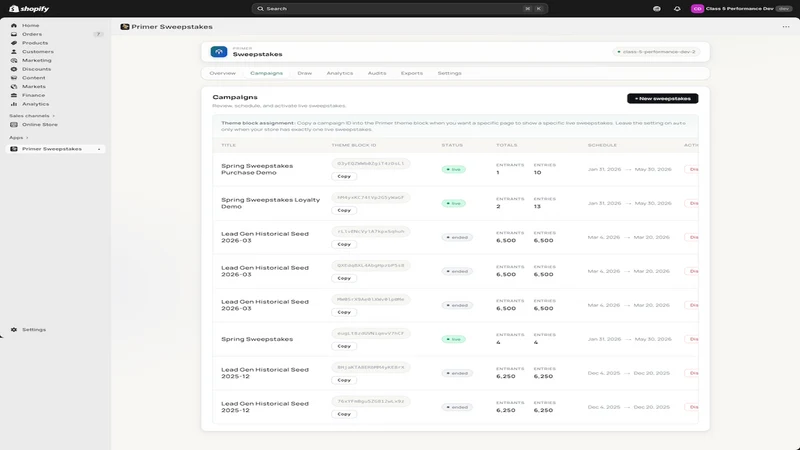Open the Customers person icon
Screen dimensions: 800x450
[x=14, y=52]
